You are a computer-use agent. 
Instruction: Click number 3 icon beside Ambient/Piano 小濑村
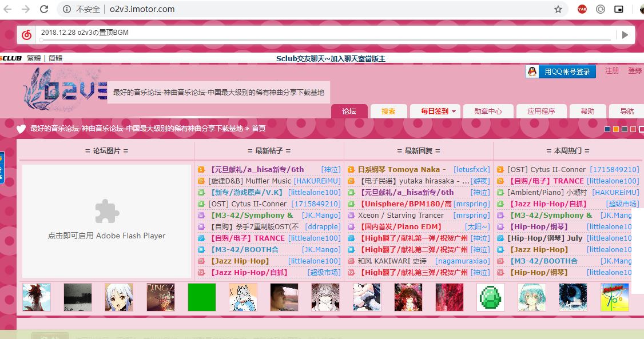point(500,193)
